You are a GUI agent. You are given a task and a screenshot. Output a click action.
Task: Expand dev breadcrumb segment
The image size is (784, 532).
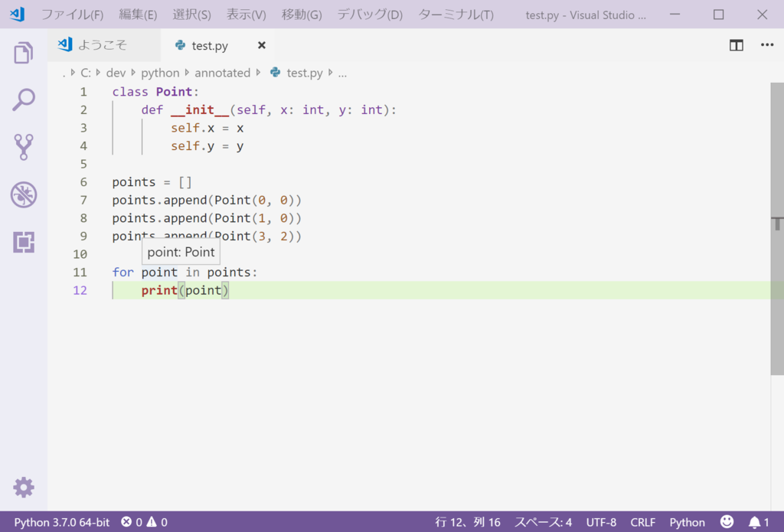pos(116,73)
